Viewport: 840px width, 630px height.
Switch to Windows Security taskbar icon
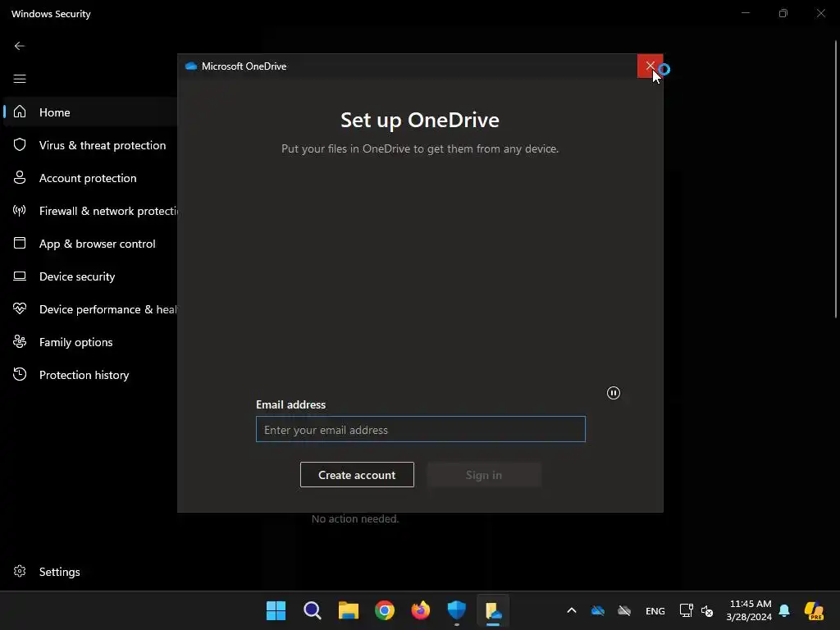(457, 610)
